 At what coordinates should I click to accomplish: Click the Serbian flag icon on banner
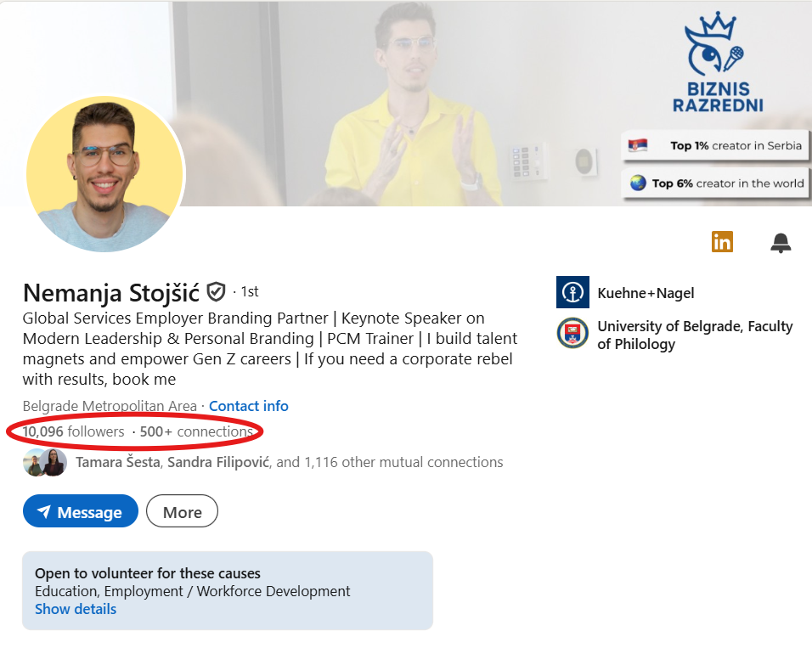click(638, 145)
